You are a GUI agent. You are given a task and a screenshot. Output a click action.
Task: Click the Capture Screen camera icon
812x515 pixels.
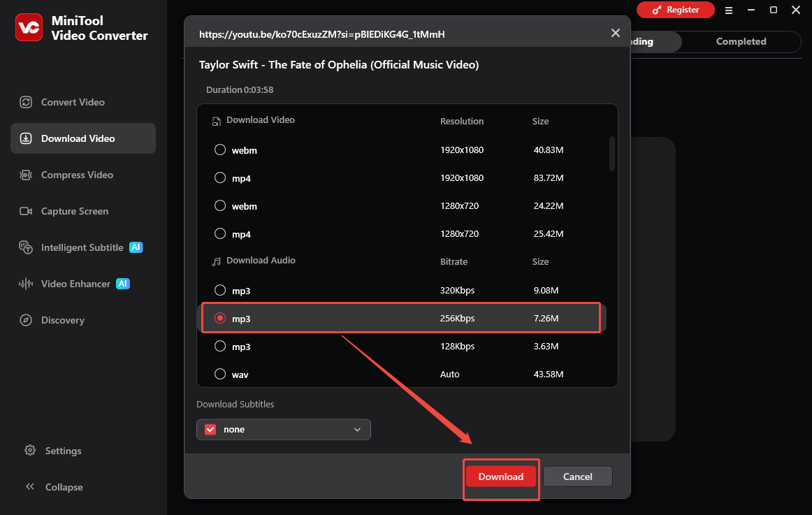coord(26,211)
